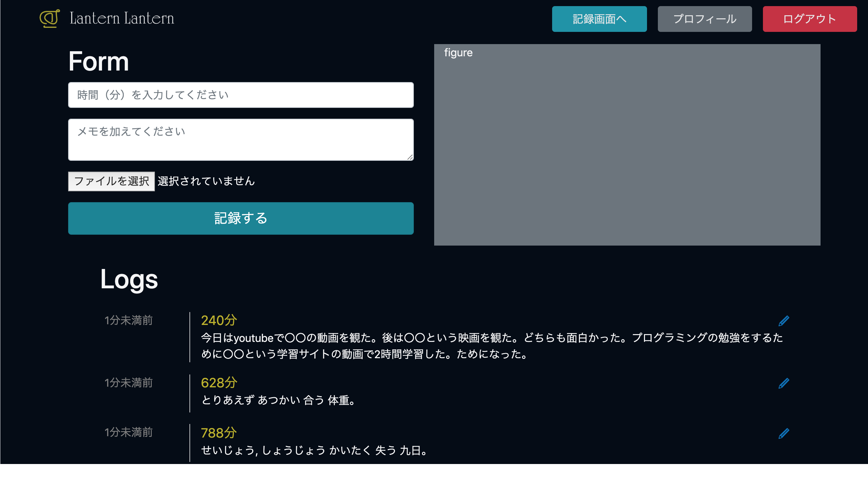The height and width of the screenshot is (483, 868).
Task: Click the 788分 duration heading
Action: (219, 433)
